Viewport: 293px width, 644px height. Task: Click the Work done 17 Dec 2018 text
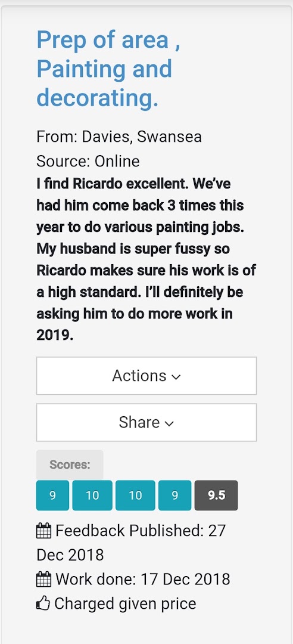(x=143, y=579)
